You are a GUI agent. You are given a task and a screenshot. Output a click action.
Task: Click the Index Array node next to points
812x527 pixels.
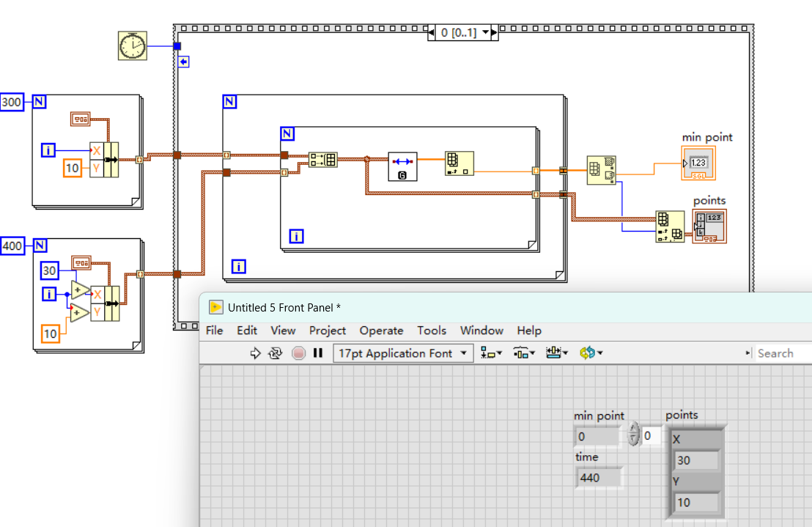(670, 226)
